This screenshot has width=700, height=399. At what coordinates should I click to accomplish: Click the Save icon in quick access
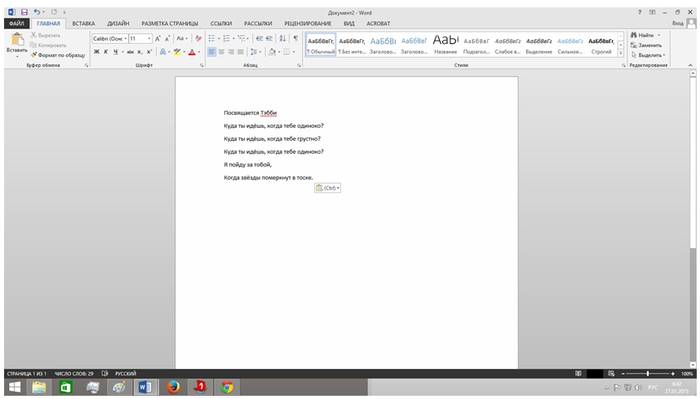[25, 12]
